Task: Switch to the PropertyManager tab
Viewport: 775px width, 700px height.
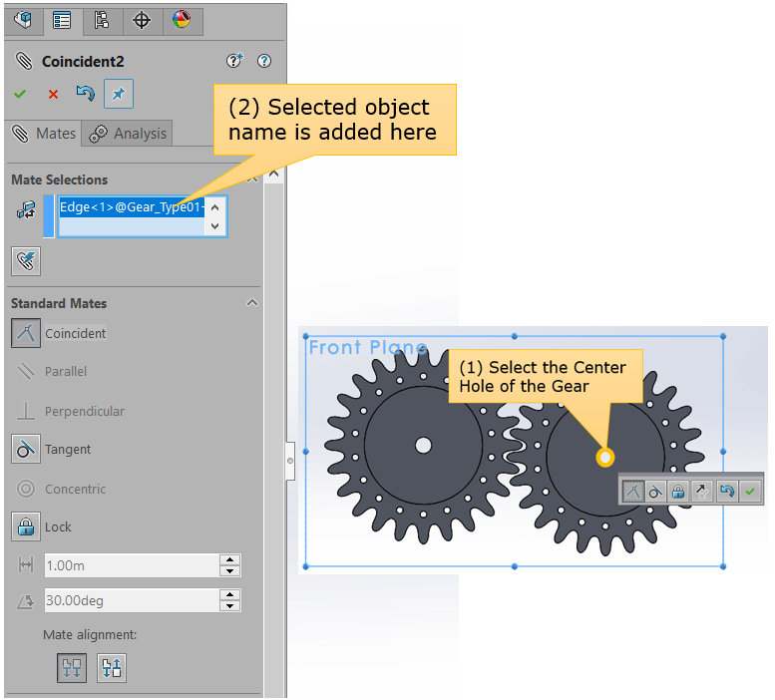Action: tap(62, 20)
